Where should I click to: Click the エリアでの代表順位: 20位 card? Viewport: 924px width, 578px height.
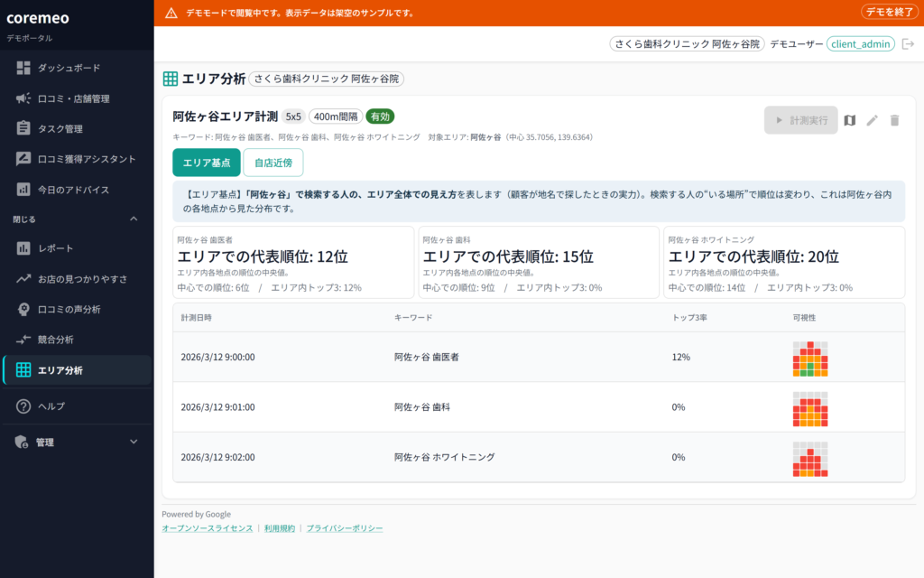784,263
